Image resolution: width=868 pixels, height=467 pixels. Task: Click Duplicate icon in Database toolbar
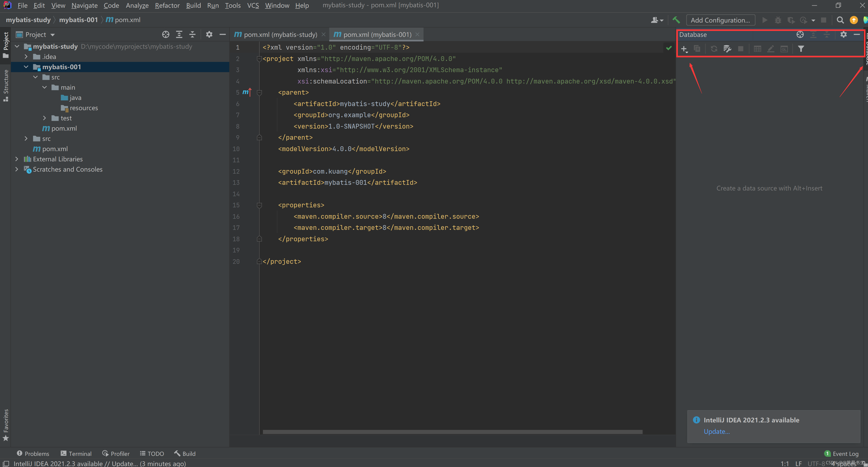697,49
